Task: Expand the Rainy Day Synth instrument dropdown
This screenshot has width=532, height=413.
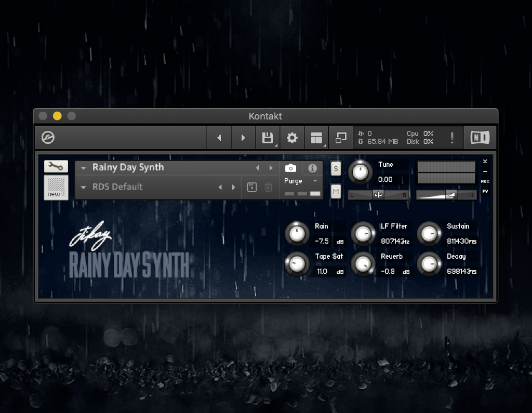Action: click(x=83, y=168)
